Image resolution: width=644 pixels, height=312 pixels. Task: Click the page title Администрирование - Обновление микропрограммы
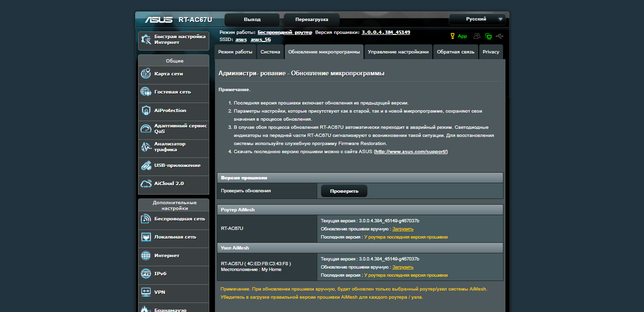click(x=301, y=73)
